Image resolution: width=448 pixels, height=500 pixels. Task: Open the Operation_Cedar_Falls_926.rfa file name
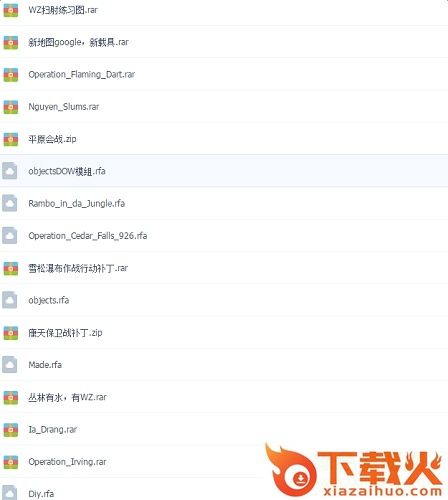pyautogui.click(x=88, y=236)
